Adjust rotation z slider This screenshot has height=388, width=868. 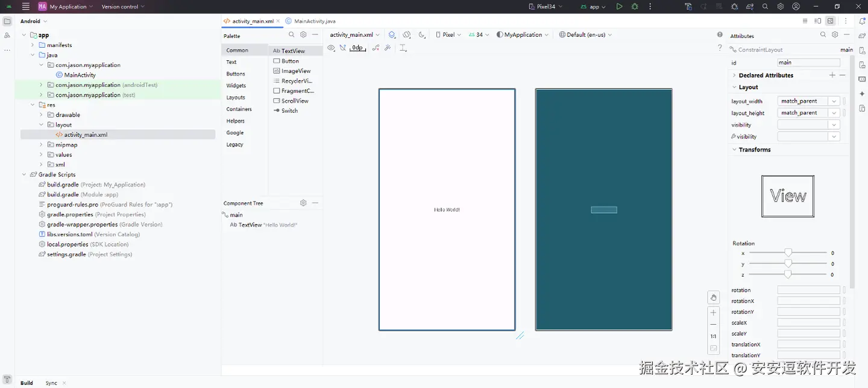pyautogui.click(x=788, y=275)
